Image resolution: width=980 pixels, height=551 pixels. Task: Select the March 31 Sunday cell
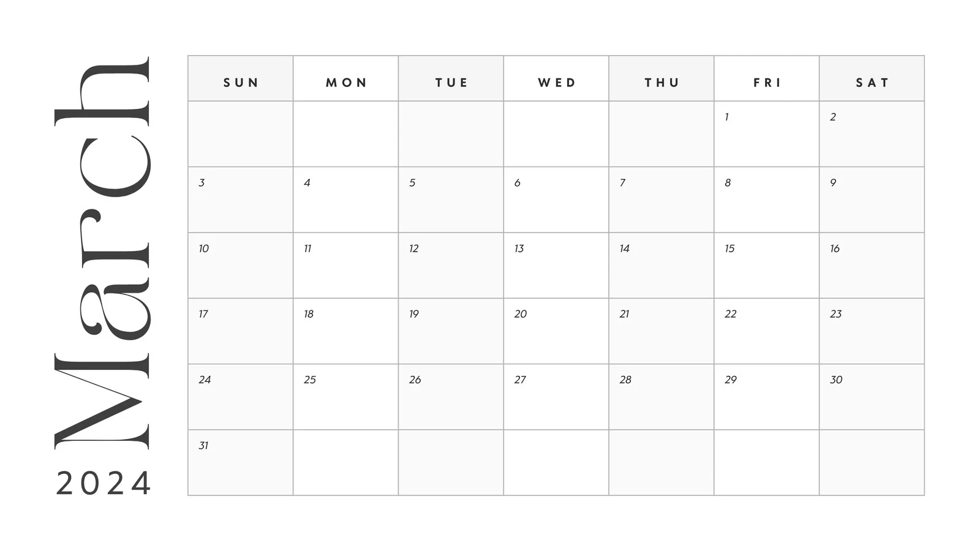tap(240, 462)
